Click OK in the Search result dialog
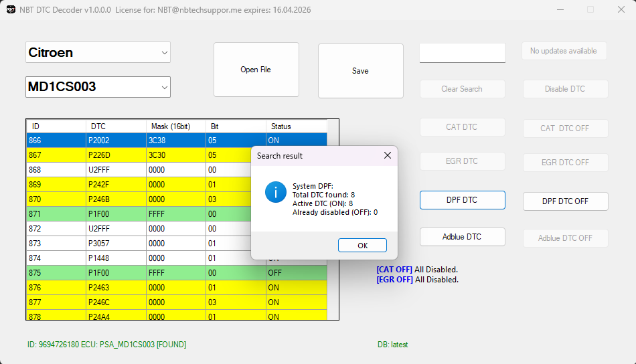The width and height of the screenshot is (636, 364). 362,246
